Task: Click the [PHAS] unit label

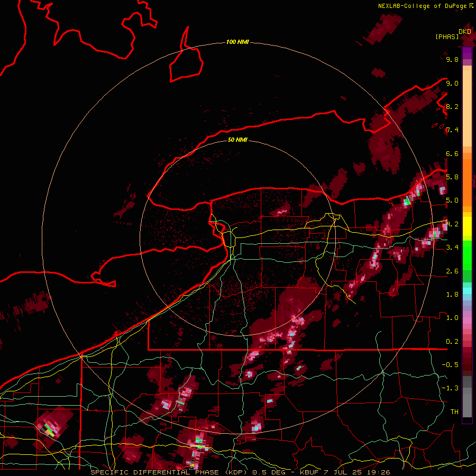Action: click(x=447, y=37)
